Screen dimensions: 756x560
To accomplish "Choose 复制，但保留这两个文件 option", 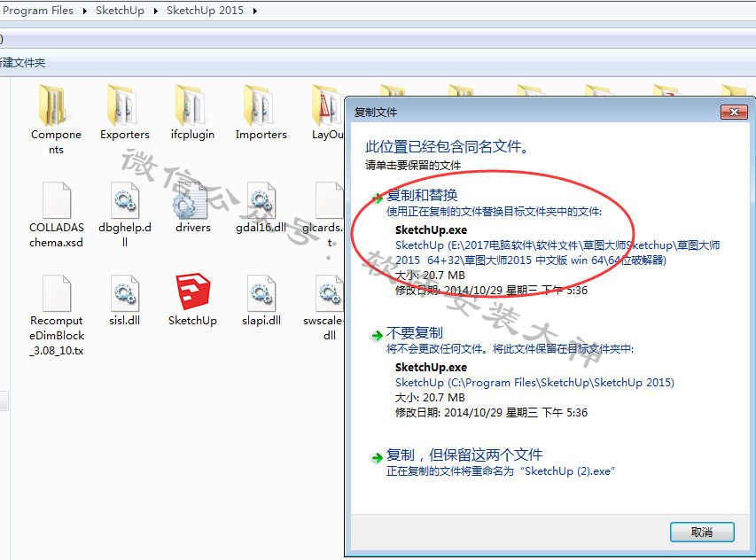I will (x=464, y=455).
